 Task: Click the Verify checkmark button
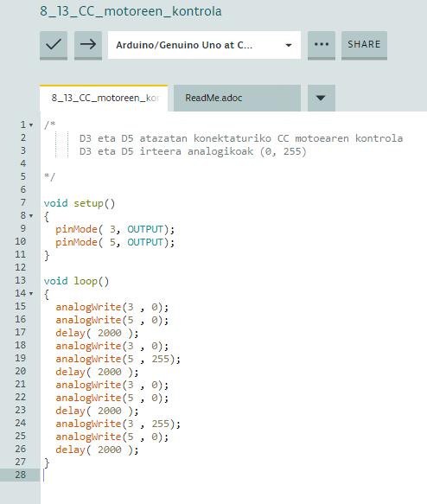[x=54, y=45]
